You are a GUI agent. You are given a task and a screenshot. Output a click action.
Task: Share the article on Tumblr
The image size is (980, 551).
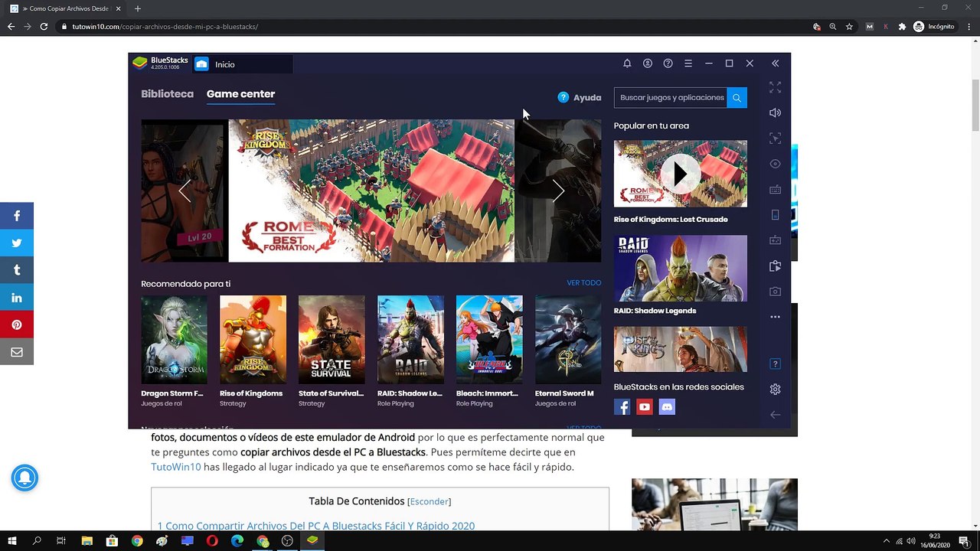tap(17, 270)
